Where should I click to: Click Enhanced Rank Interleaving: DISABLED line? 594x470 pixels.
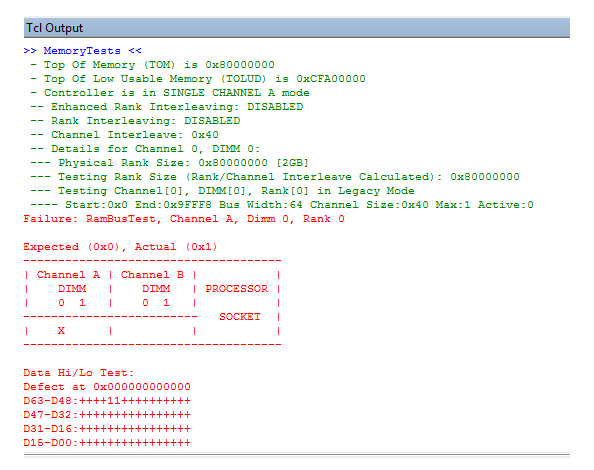[167, 107]
